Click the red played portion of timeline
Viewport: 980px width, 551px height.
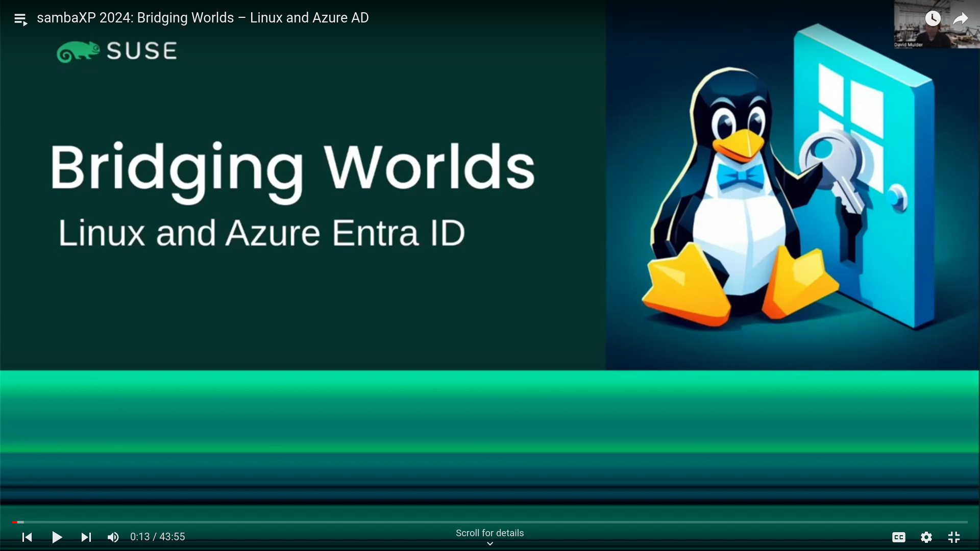[15, 522]
